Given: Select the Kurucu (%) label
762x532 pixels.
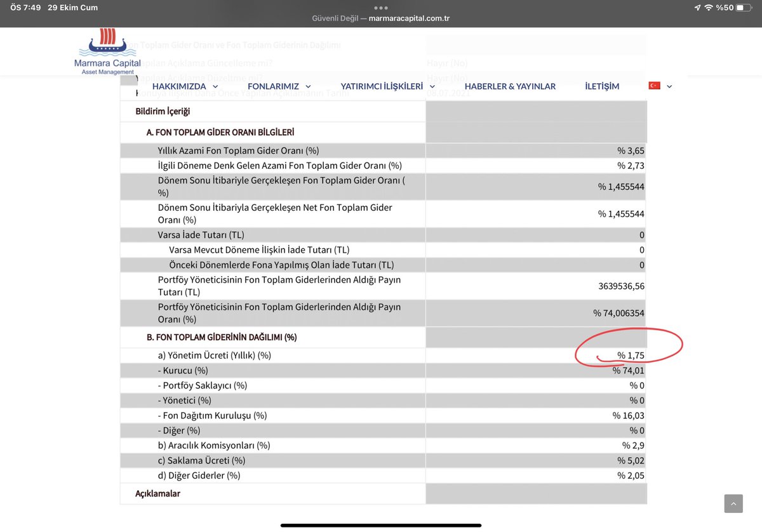Looking at the screenshot, I should pos(183,370).
